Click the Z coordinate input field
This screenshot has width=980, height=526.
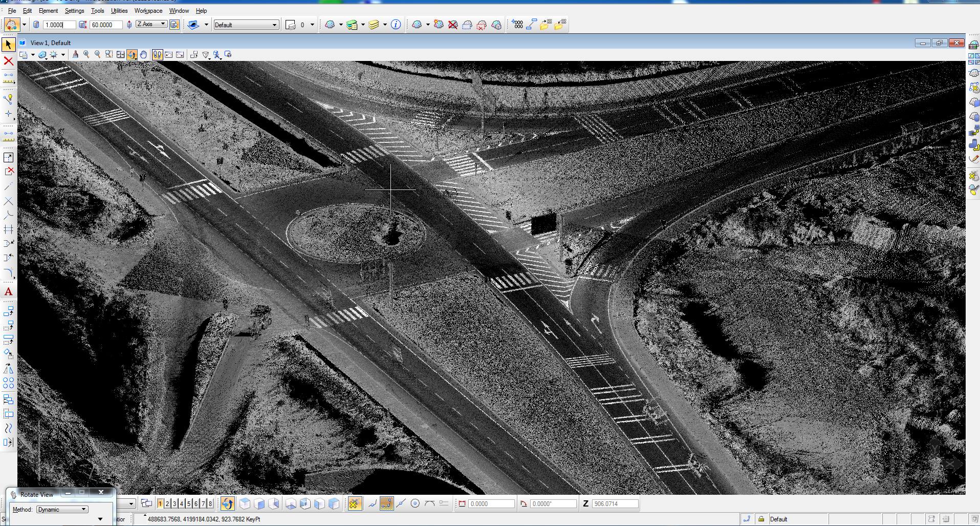click(615, 504)
